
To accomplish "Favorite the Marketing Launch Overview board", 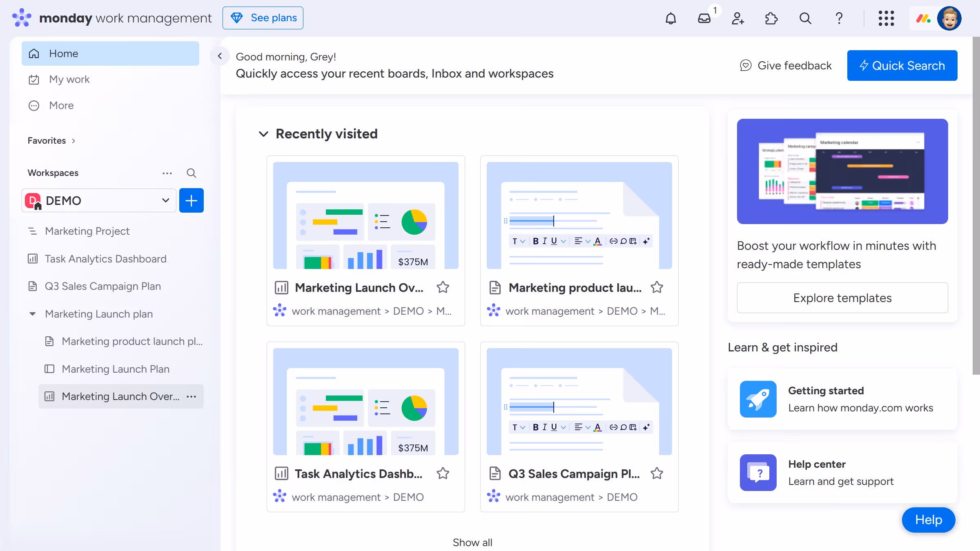I will [x=443, y=287].
